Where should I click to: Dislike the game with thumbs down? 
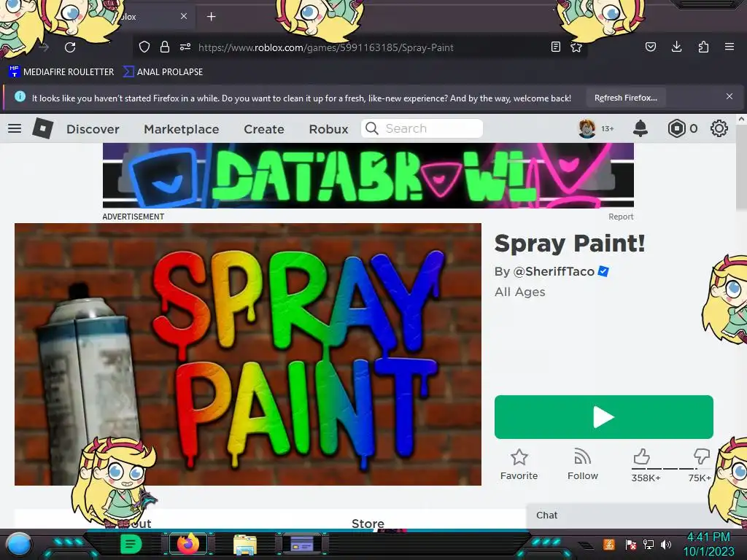[x=701, y=456]
